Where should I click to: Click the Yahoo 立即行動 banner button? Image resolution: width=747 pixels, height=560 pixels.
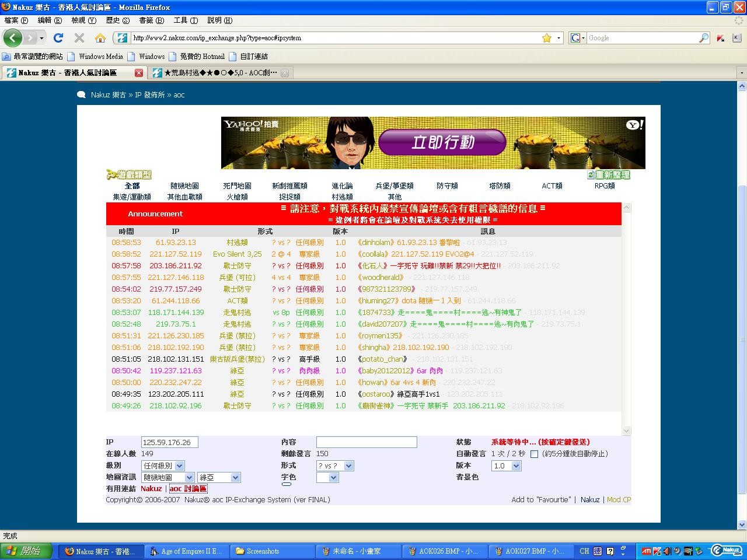point(442,142)
